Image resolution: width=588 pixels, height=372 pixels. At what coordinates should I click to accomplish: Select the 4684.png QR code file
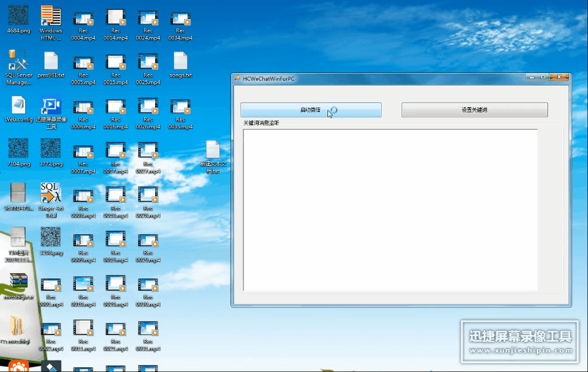coord(18,15)
